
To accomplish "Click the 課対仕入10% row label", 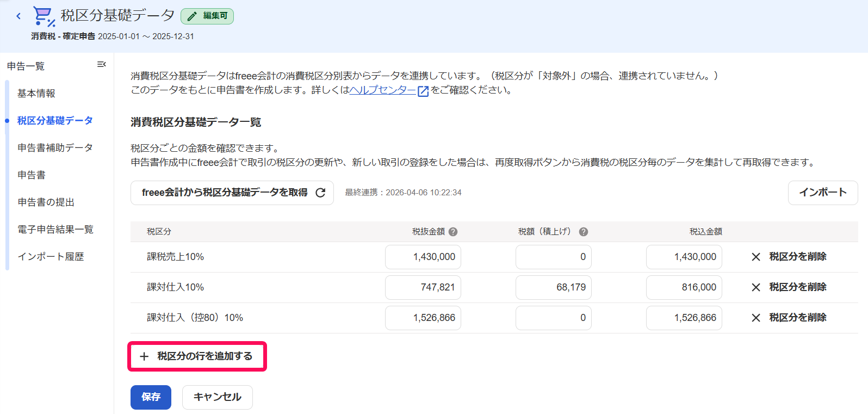I will (x=175, y=287).
